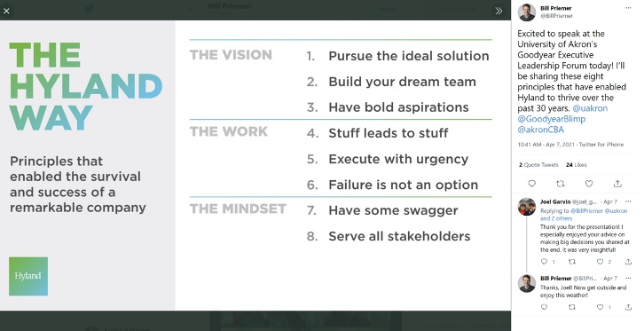Open the more options menu on Bill Priemer's main tweet
This screenshot has width=644, height=331.
click(x=628, y=8)
